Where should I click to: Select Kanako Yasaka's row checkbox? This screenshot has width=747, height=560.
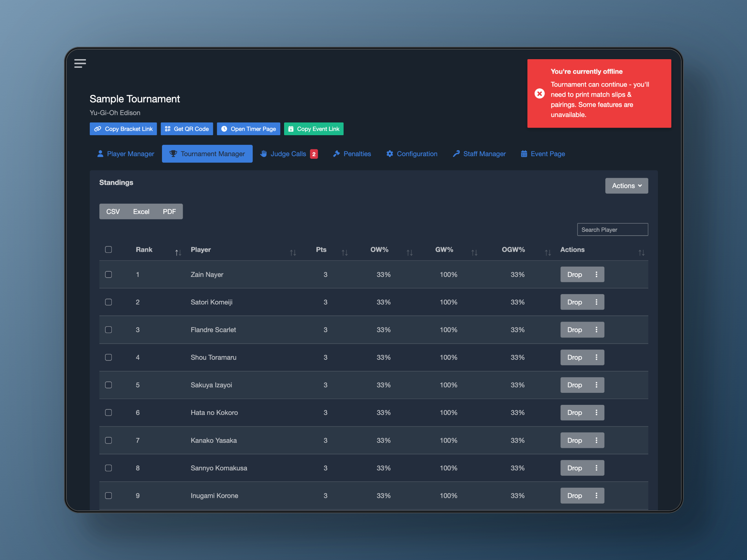coord(108,441)
